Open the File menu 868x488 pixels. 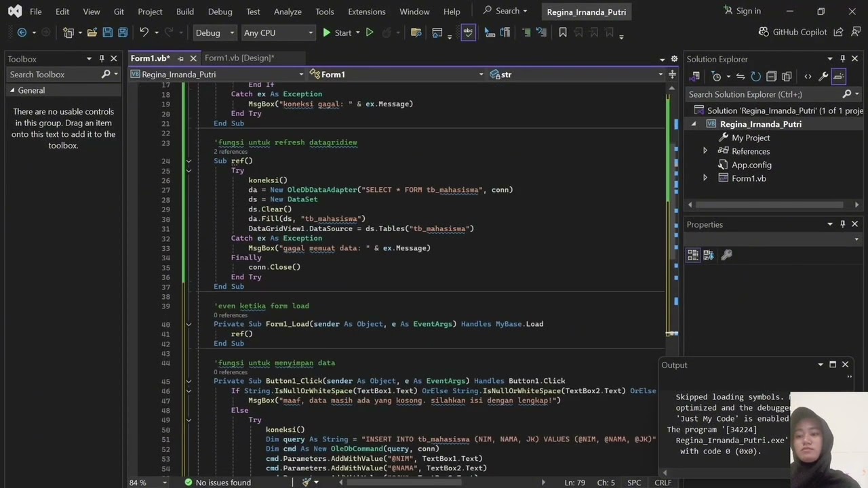tap(36, 12)
